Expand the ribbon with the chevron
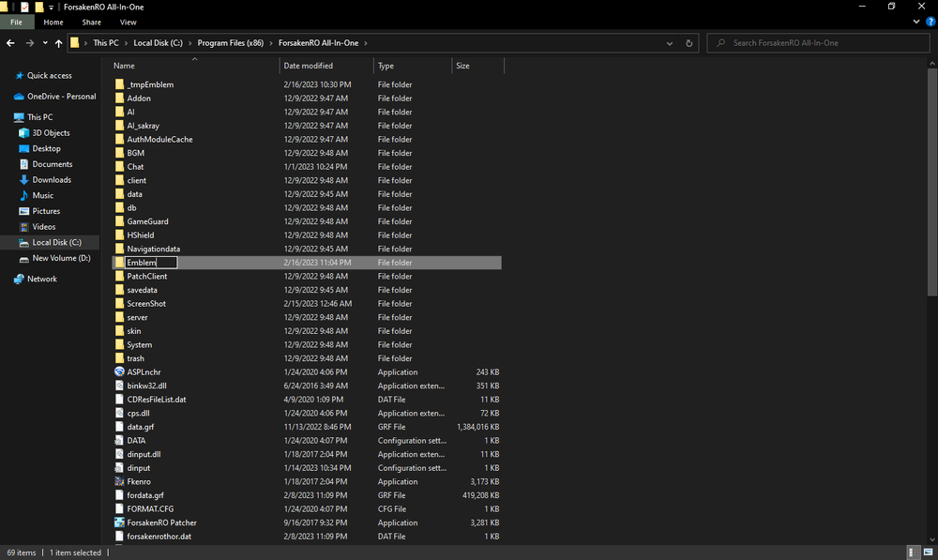The image size is (938, 560). click(x=915, y=22)
